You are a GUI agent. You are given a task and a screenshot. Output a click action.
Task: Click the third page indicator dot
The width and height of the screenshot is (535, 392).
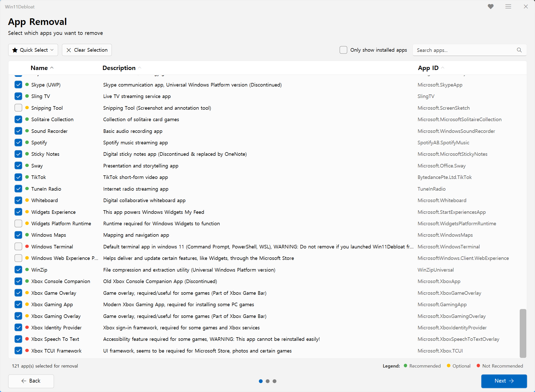pyautogui.click(x=274, y=381)
